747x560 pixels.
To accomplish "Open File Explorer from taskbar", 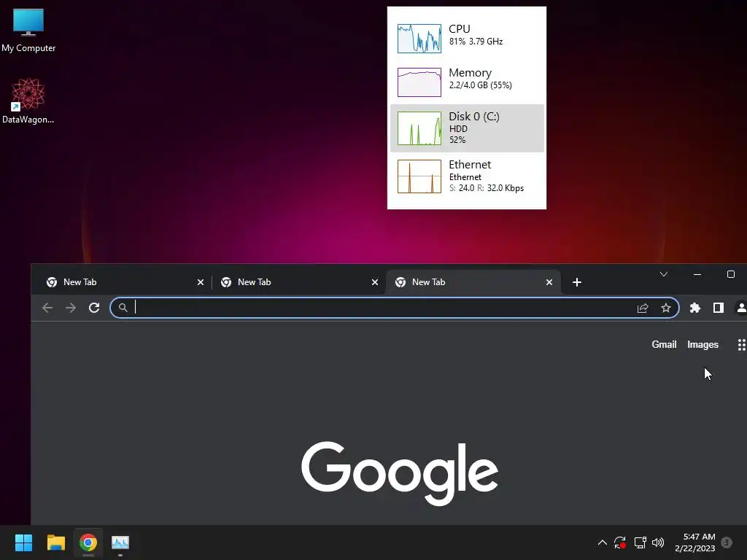I will [x=55, y=542].
